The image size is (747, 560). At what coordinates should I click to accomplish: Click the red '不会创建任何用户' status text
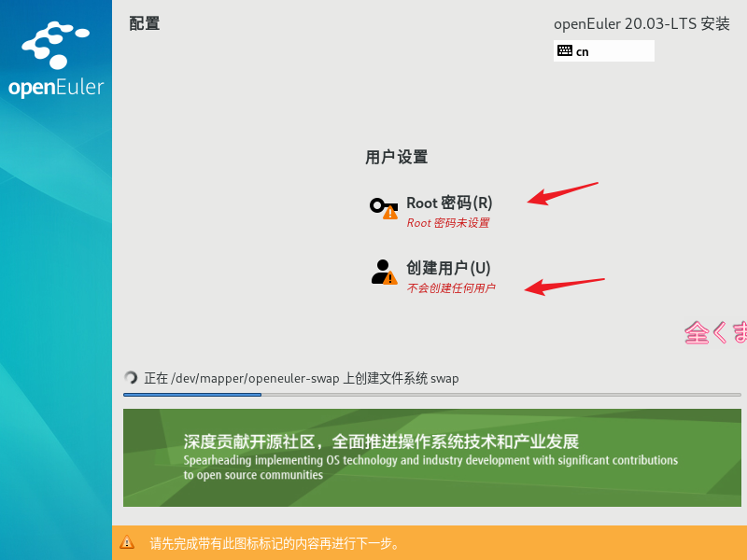coord(451,288)
